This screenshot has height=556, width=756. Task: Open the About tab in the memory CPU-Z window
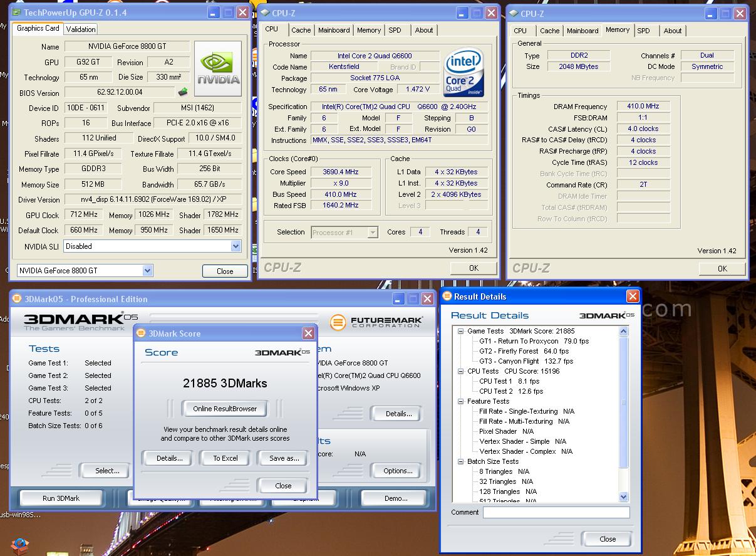tap(673, 31)
